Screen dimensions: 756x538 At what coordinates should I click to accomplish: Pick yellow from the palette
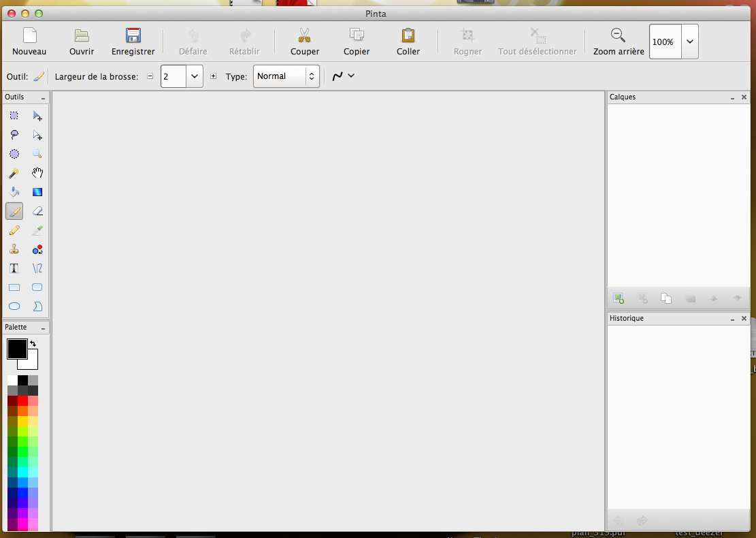point(22,421)
